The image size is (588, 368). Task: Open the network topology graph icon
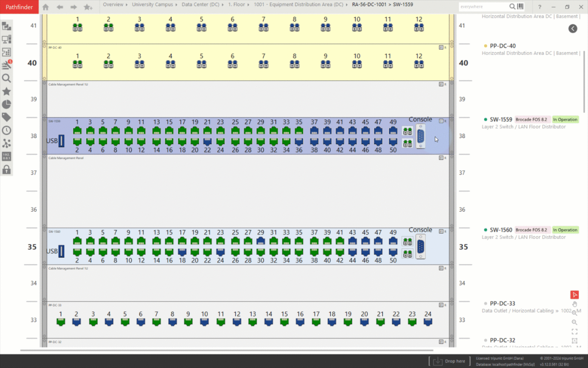[x=7, y=143]
